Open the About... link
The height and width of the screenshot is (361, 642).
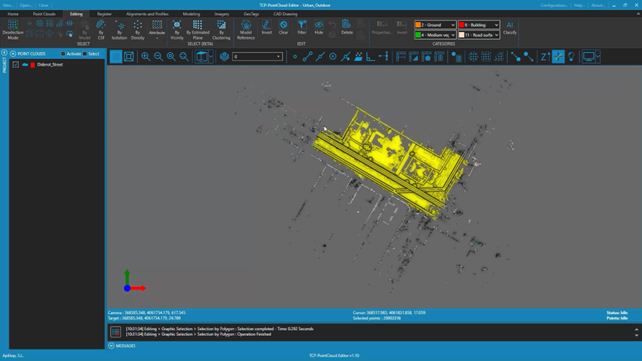(598, 5)
